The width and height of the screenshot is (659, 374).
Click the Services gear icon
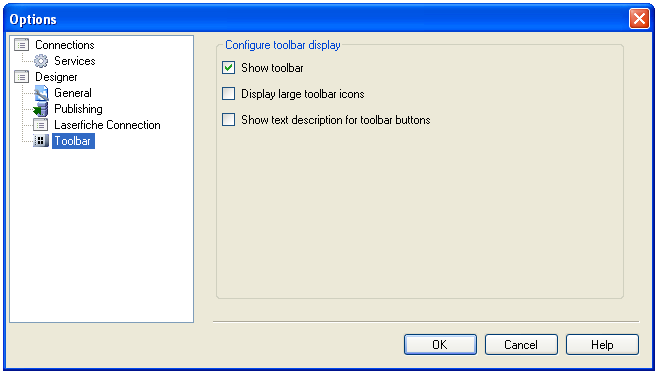coord(41,61)
